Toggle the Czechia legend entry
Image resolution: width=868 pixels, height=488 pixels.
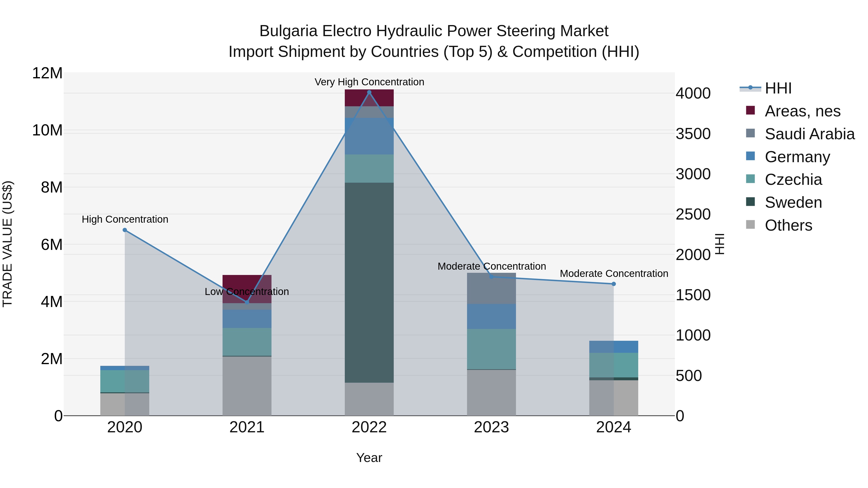[x=784, y=180]
